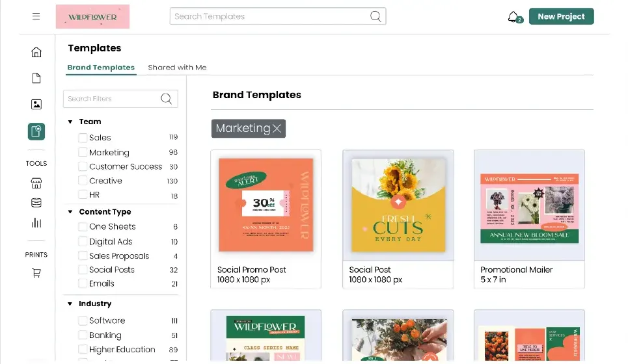Collapse the Content Type filter group
Viewport: 628px width, 364px height.
click(70, 212)
